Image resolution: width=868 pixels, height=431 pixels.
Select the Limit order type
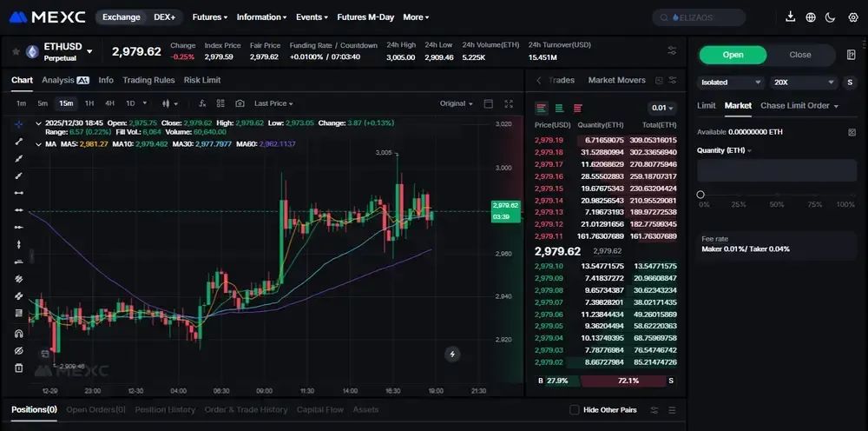pos(707,105)
